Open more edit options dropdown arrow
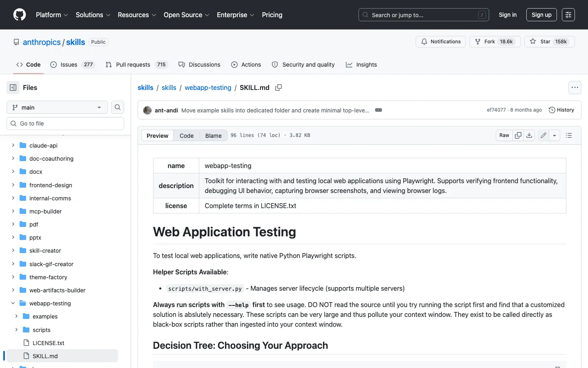Image resolution: width=588 pixels, height=368 pixels. pyautogui.click(x=555, y=135)
